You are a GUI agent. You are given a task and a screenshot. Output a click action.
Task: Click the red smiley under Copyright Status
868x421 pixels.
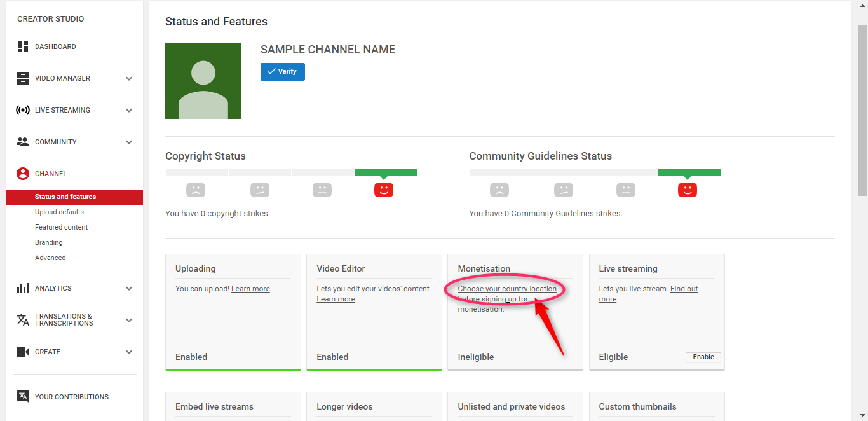(384, 190)
